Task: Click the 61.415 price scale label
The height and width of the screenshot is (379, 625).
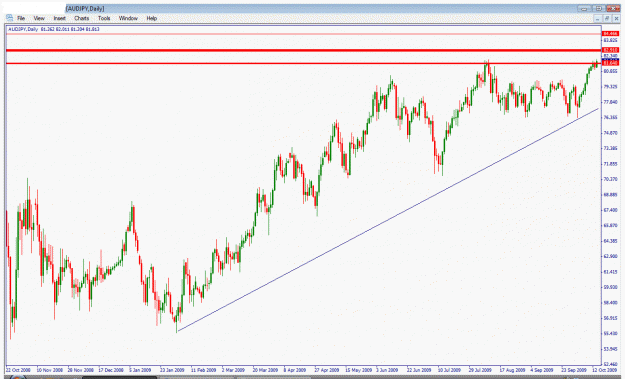Action: [x=610, y=272]
